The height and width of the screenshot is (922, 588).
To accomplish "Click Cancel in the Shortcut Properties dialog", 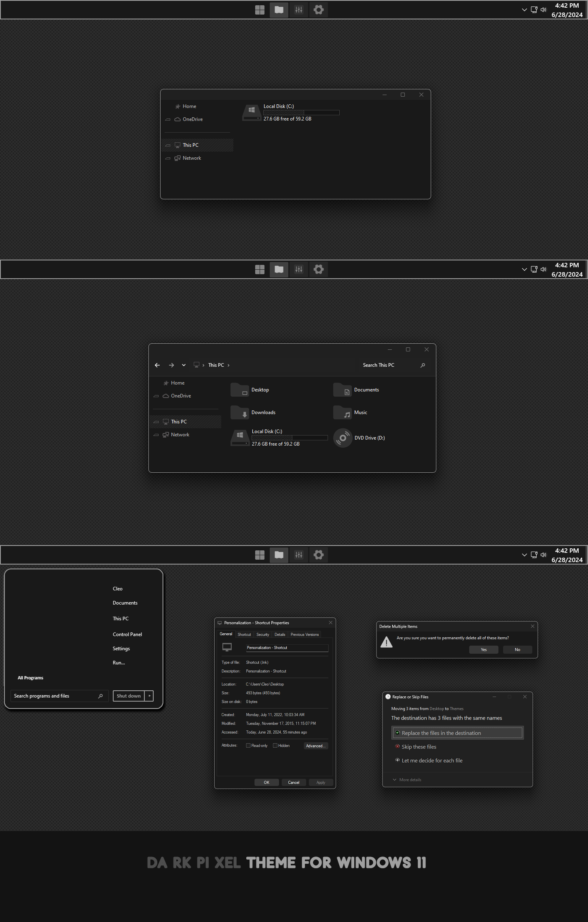I will pyautogui.click(x=294, y=782).
